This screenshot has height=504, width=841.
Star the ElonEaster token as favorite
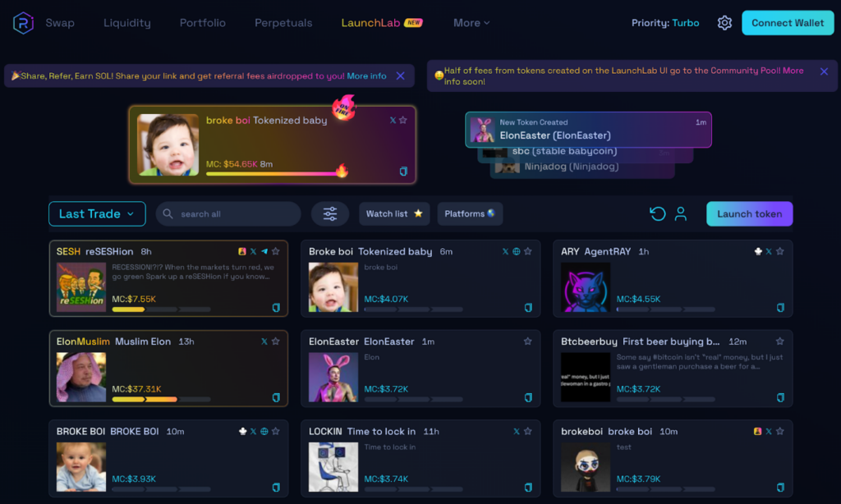528,341
